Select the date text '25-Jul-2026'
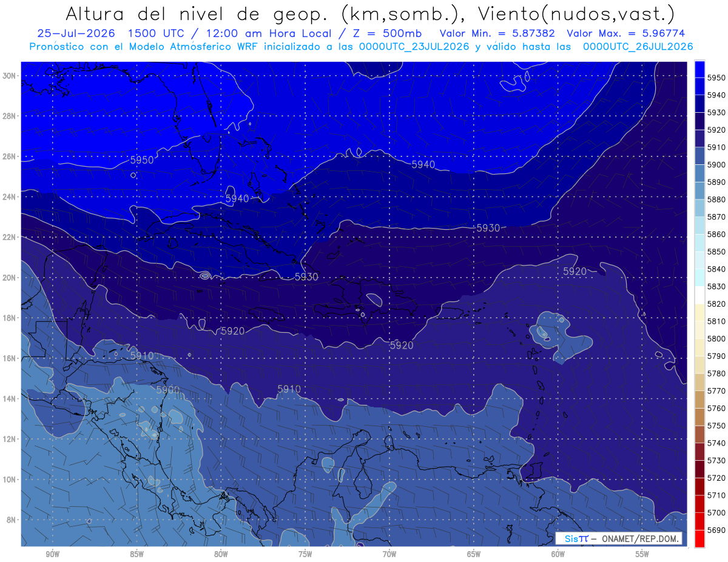Image resolution: width=728 pixels, height=562 pixels. click(x=77, y=33)
